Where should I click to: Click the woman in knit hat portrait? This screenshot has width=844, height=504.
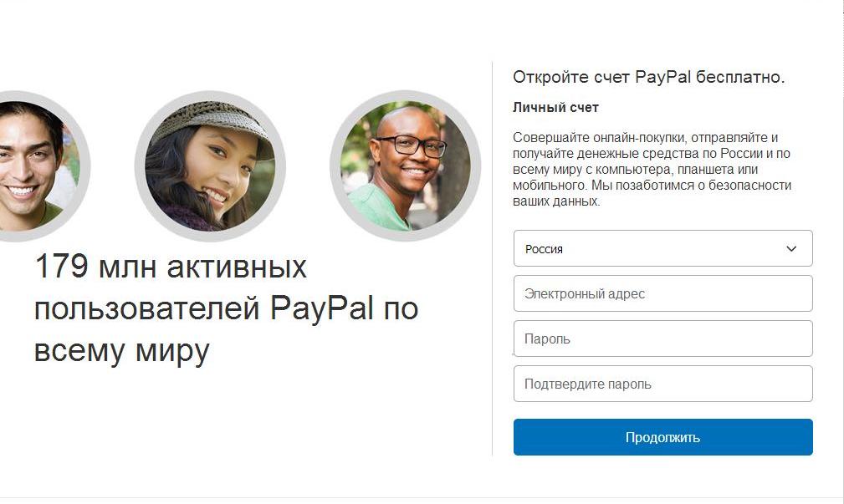click(x=210, y=165)
